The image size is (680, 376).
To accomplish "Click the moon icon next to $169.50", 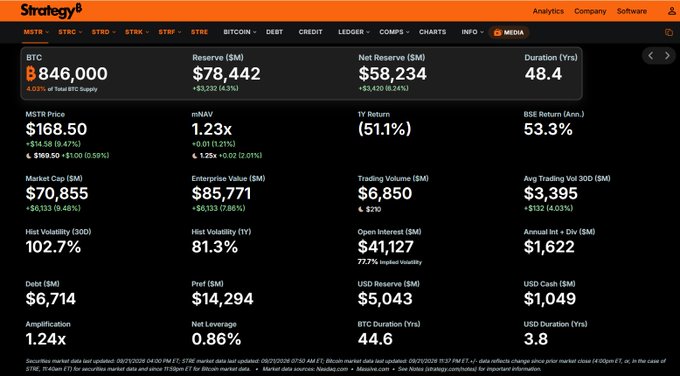I will pos(29,156).
